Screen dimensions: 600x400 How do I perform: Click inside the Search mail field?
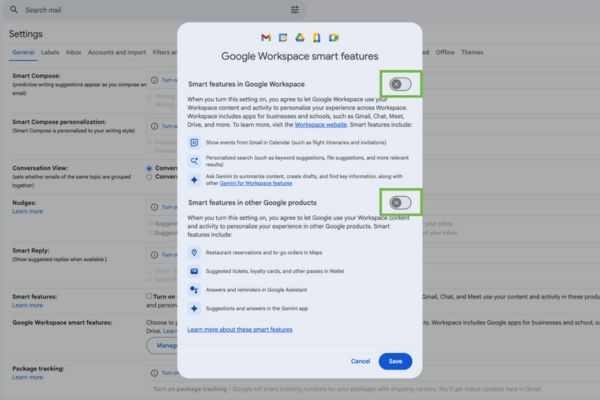click(150, 9)
